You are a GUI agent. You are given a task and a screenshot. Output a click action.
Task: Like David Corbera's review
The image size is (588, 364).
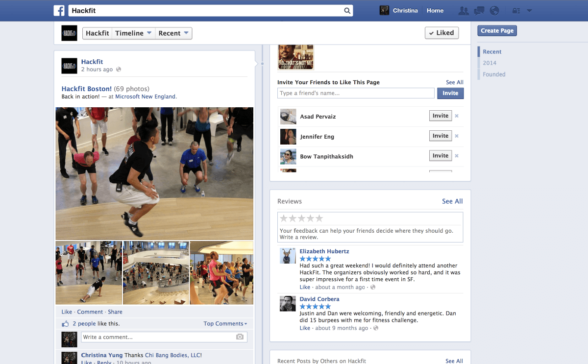pos(305,328)
